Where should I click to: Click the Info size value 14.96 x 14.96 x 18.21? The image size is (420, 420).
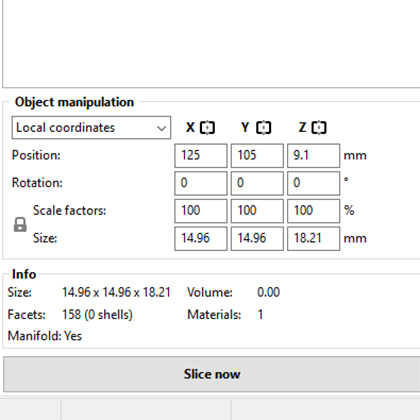pos(116,292)
